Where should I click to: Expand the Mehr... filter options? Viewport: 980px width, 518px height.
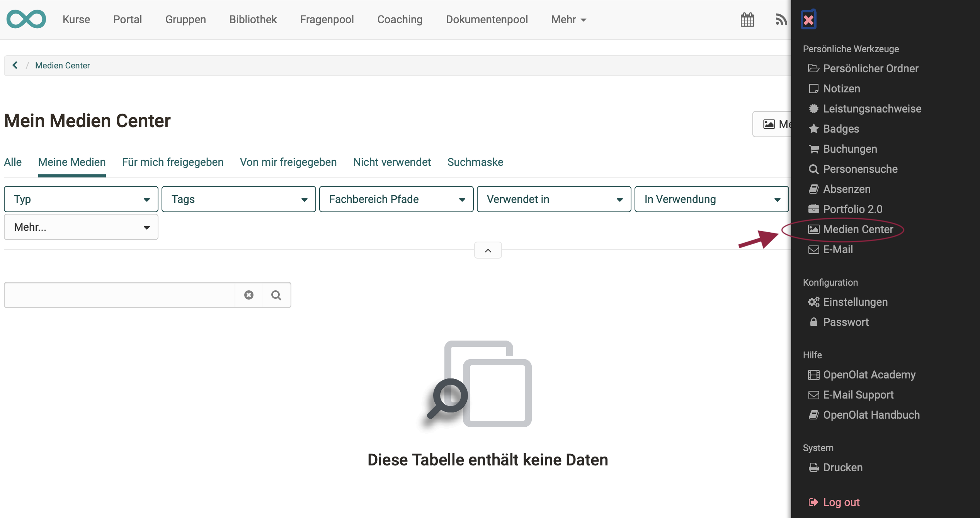point(80,227)
